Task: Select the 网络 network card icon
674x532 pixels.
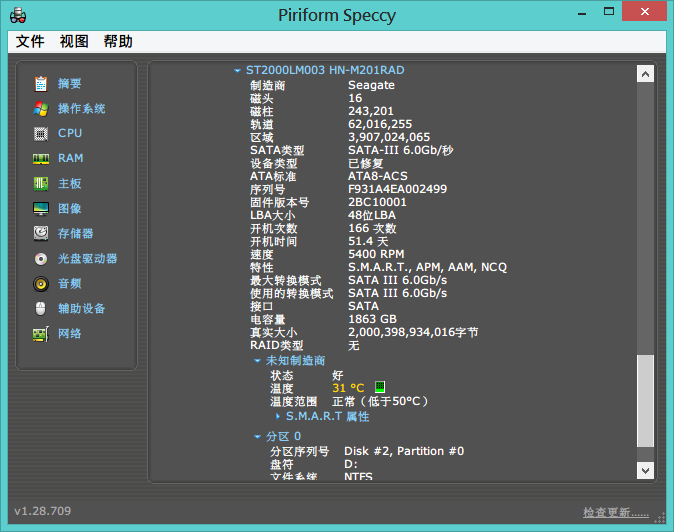Action: (x=41, y=334)
